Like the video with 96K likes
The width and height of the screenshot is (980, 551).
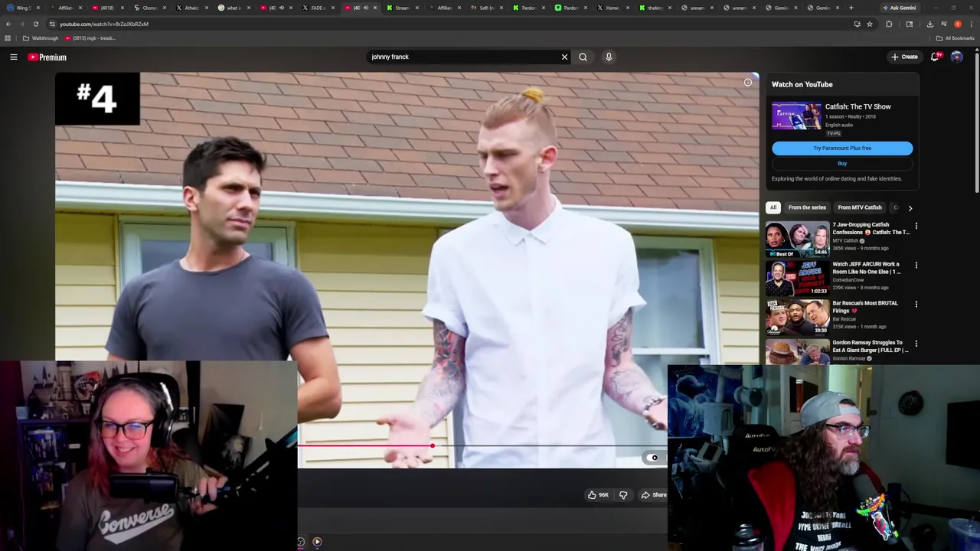pyautogui.click(x=597, y=495)
